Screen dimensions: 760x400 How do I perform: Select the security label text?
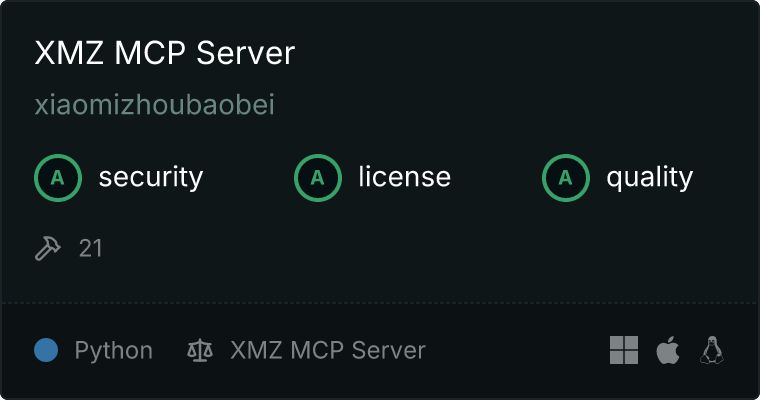point(151,177)
